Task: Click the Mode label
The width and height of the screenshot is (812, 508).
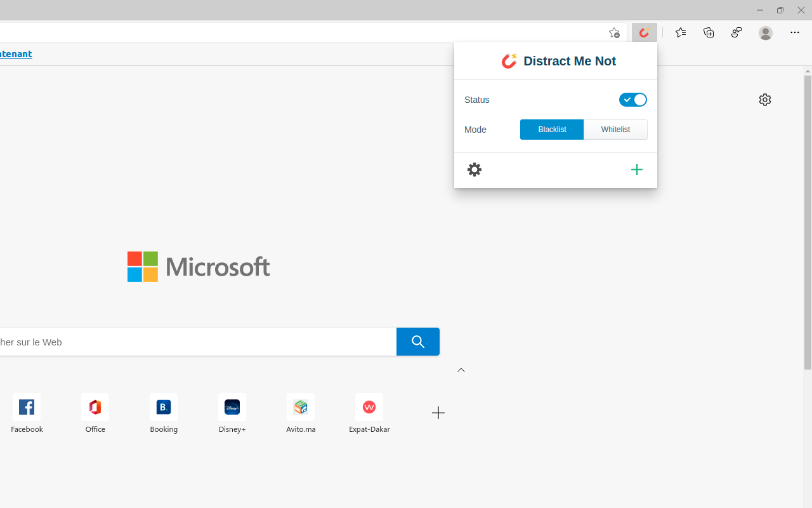Action: click(475, 130)
